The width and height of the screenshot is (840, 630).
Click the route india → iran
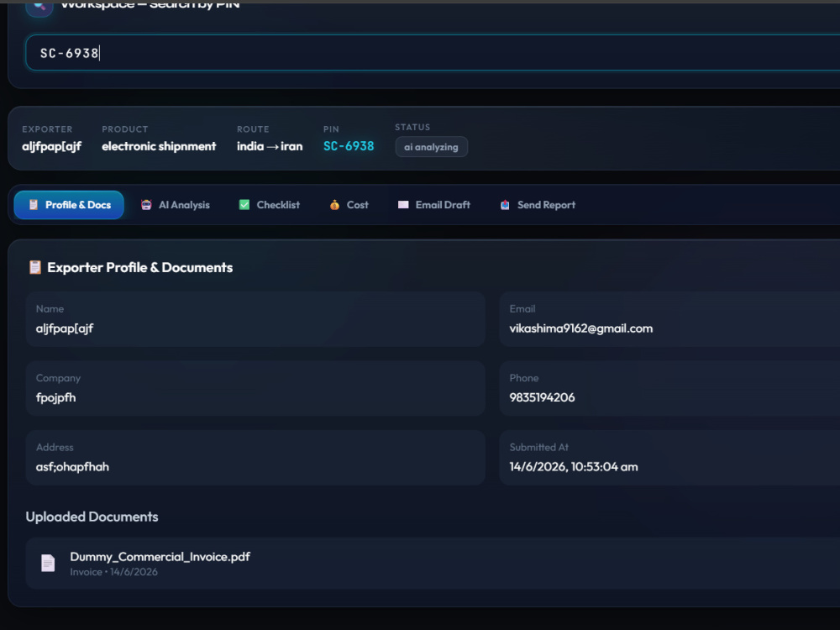(x=270, y=146)
